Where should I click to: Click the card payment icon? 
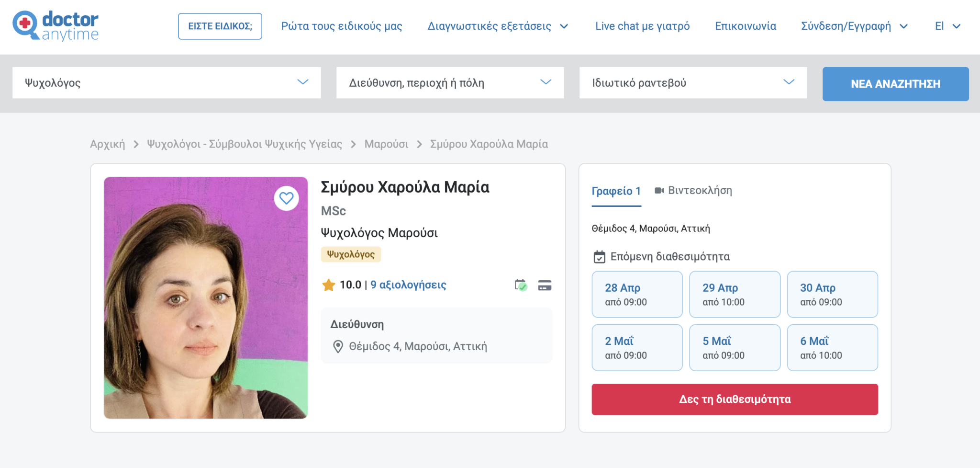click(x=545, y=285)
